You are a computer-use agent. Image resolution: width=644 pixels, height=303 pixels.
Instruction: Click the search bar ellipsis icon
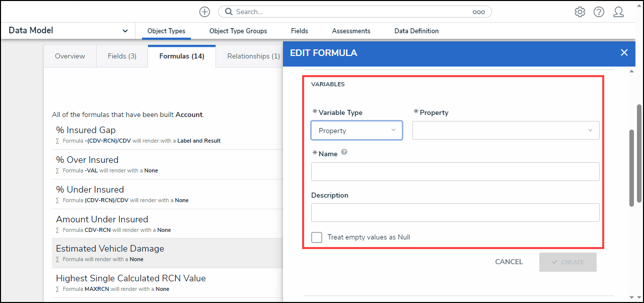point(478,12)
